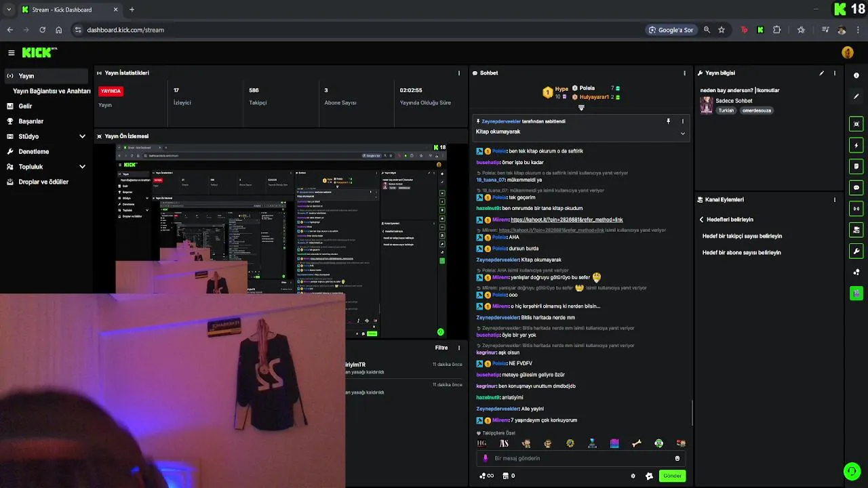
Task: Open the user avatar in the Kick header
Action: tap(847, 53)
